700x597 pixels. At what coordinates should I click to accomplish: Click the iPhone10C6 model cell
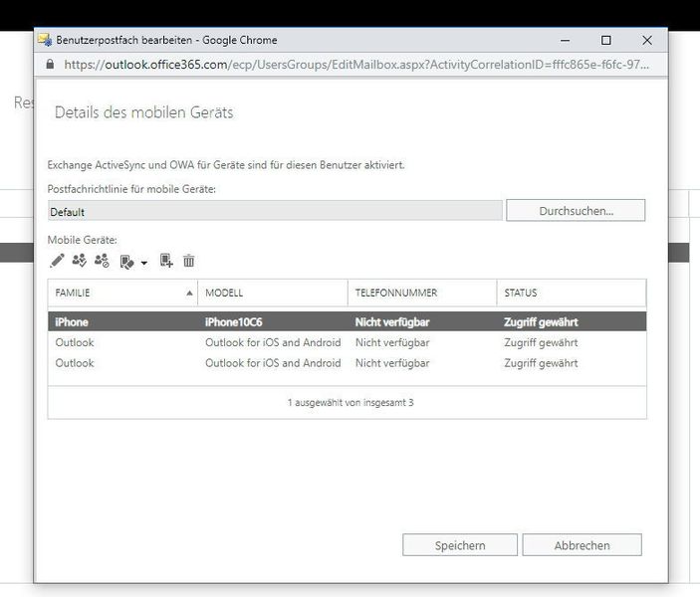point(233,322)
